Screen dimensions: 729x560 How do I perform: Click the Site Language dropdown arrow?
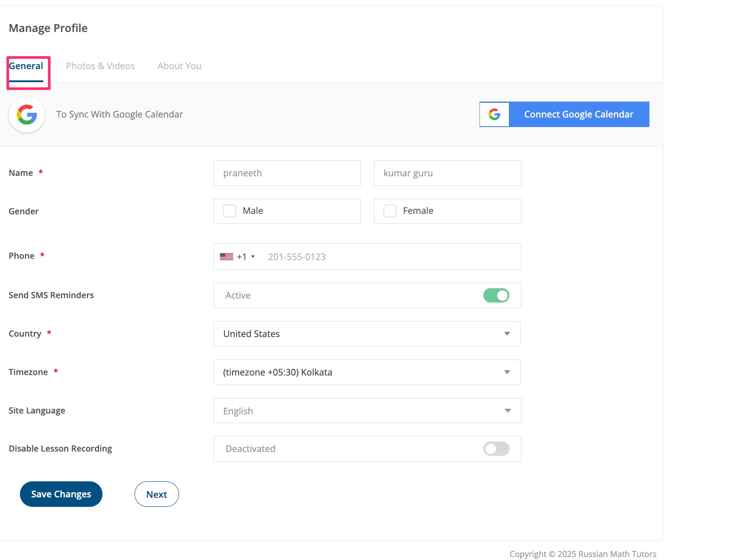507,410
